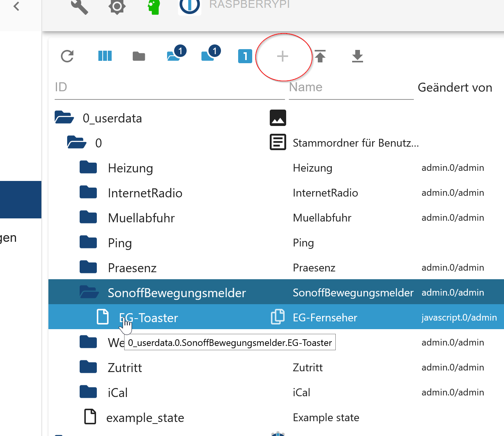Collapse the SonoffBewegungsmelder folder icon
Viewport: 504px width, 436px height.
[89, 292]
